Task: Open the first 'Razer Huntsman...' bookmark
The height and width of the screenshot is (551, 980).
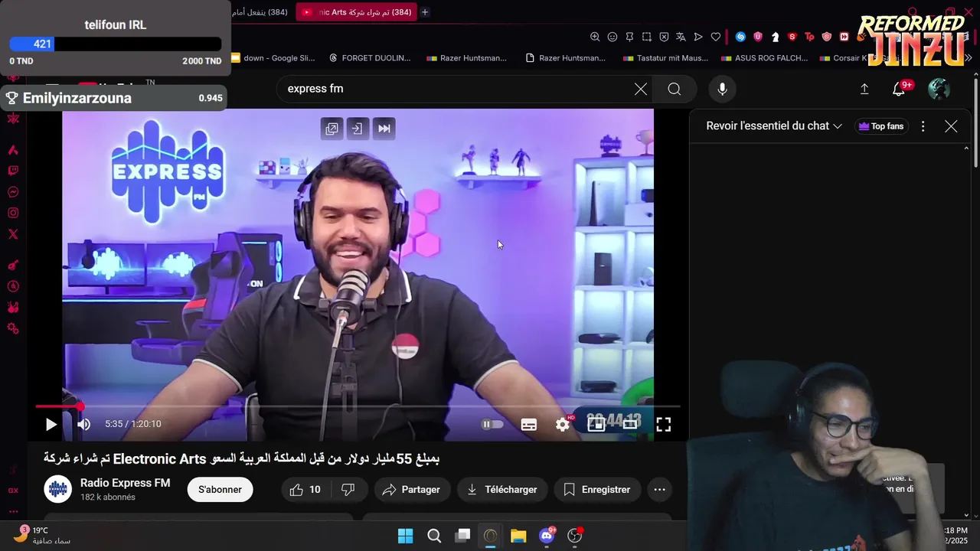Action: 466,58
